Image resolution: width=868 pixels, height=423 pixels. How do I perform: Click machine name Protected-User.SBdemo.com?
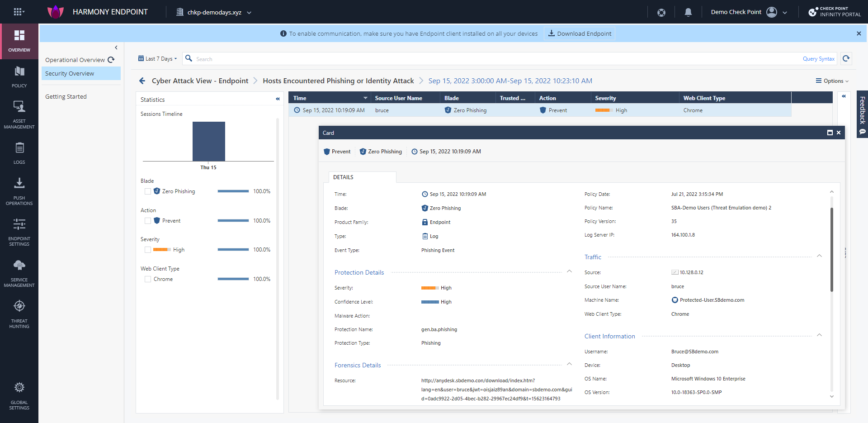(712, 300)
